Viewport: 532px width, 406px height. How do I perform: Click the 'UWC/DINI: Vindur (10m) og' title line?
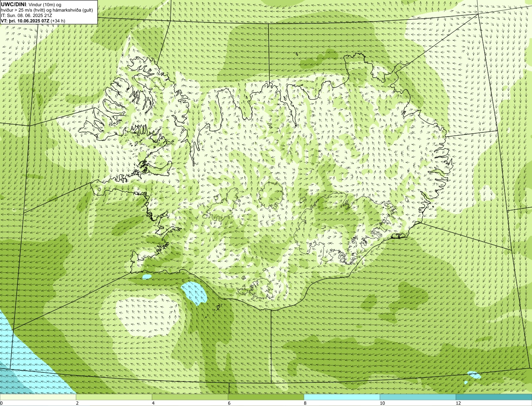click(x=31, y=5)
